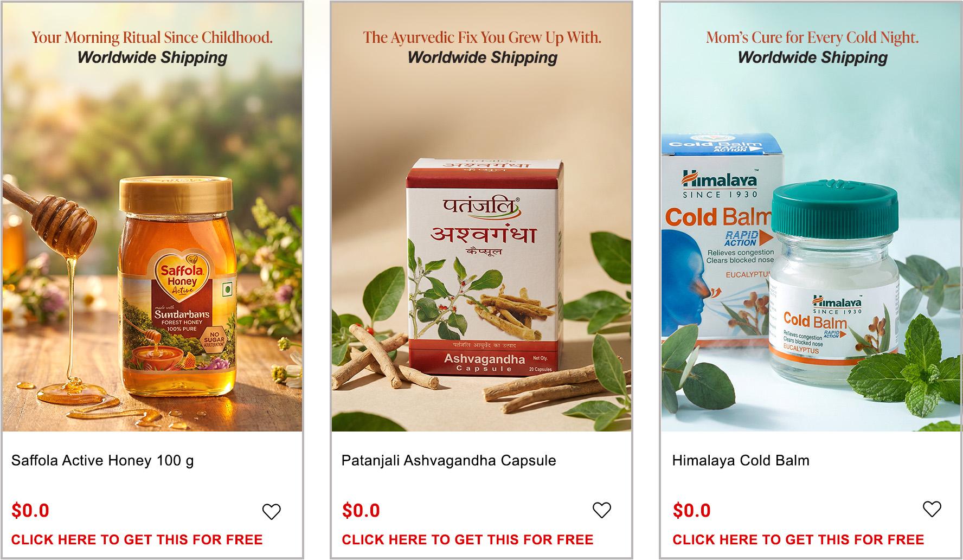
Task: Click 'The Ayurvedic Fix You Grew Up With' text
Action: click(482, 37)
